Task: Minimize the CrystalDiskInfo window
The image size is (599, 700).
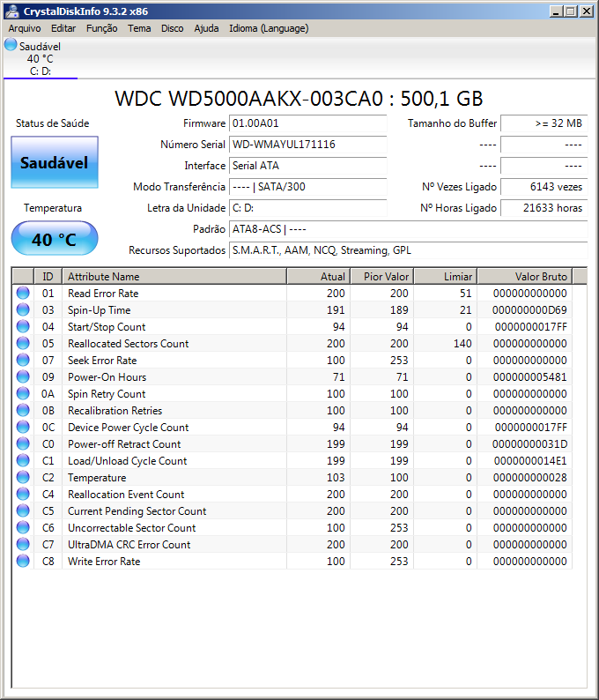Action: pos(556,11)
